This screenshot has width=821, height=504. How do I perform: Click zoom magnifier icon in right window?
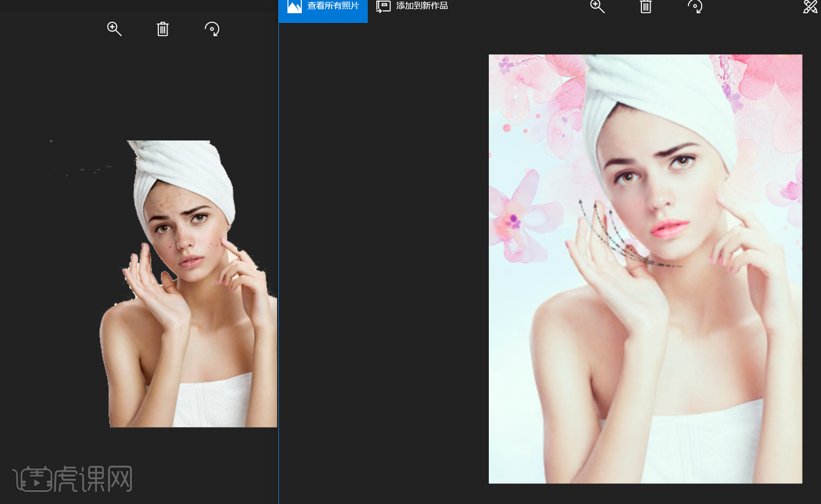pyautogui.click(x=597, y=6)
